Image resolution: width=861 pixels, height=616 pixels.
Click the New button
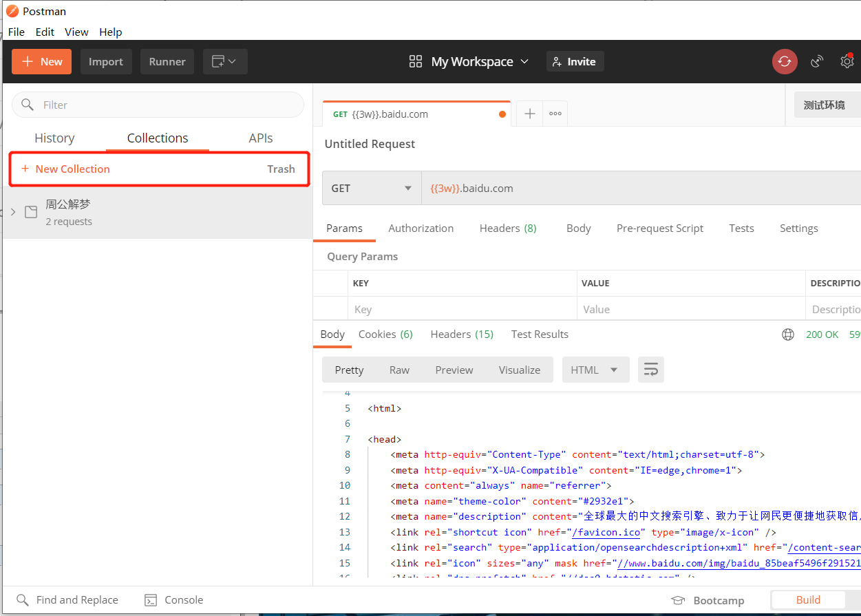pos(42,61)
